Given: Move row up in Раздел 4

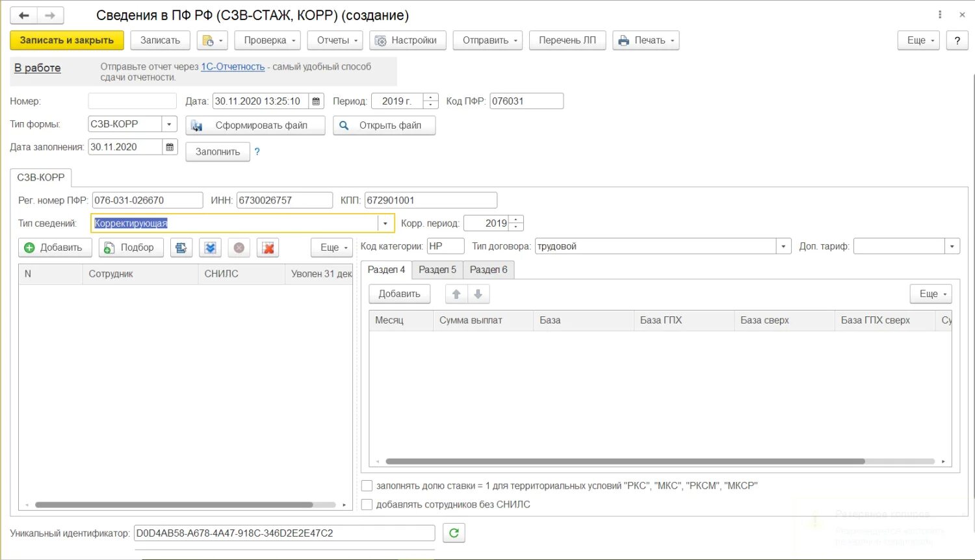Looking at the screenshot, I should pyautogui.click(x=456, y=294).
